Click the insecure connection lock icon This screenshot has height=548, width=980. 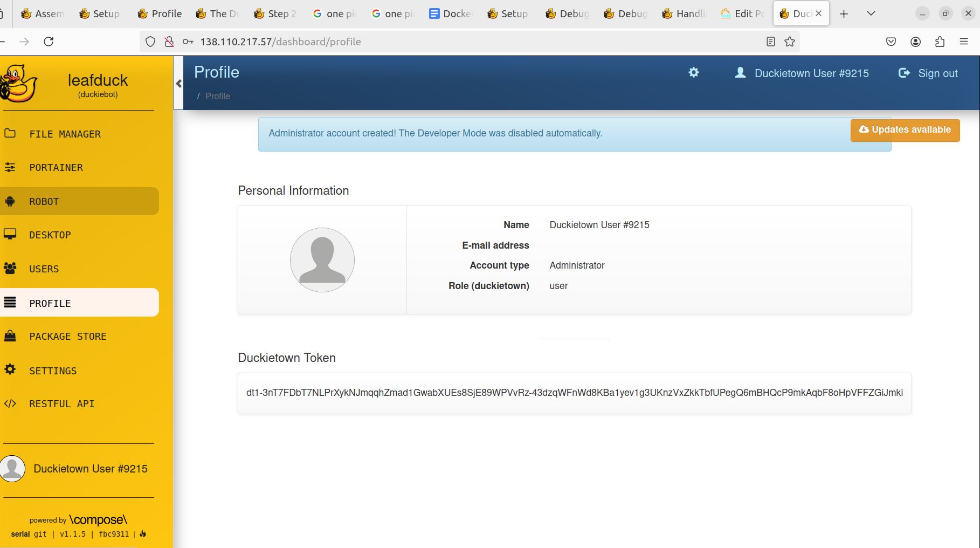pos(169,42)
